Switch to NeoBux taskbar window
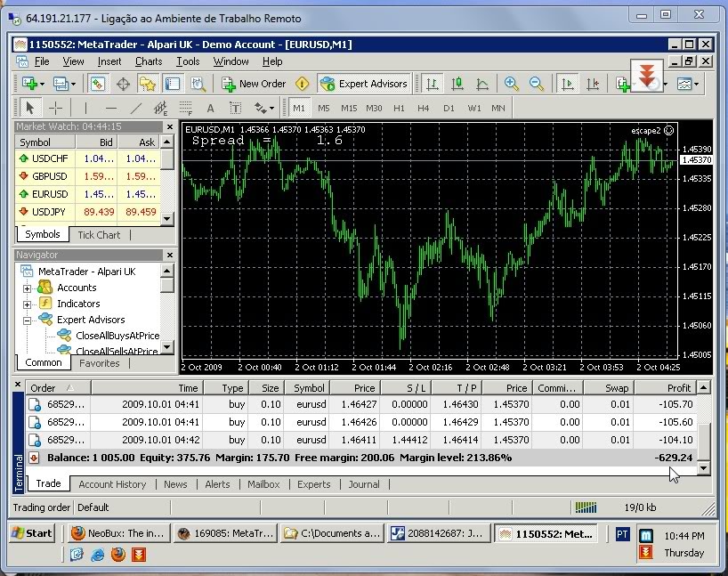Image resolution: width=728 pixels, height=576 pixels. [119, 534]
